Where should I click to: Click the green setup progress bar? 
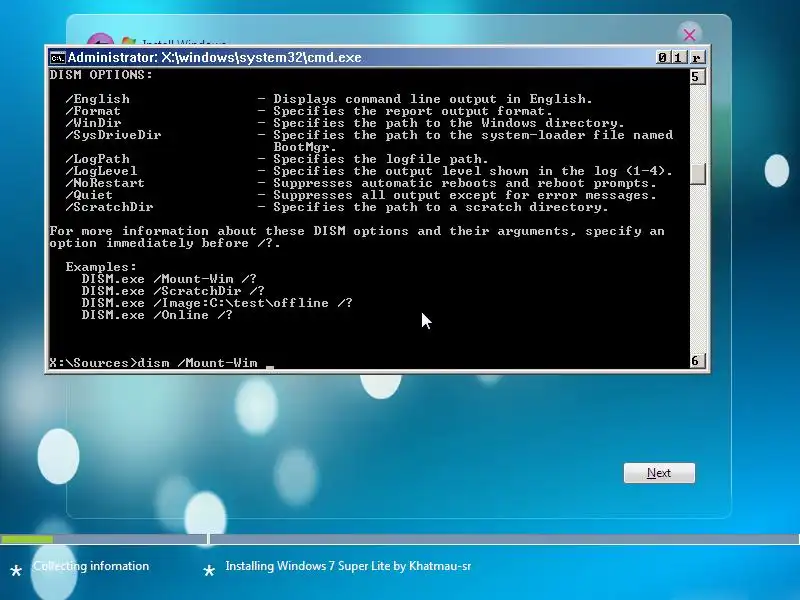tap(27, 539)
